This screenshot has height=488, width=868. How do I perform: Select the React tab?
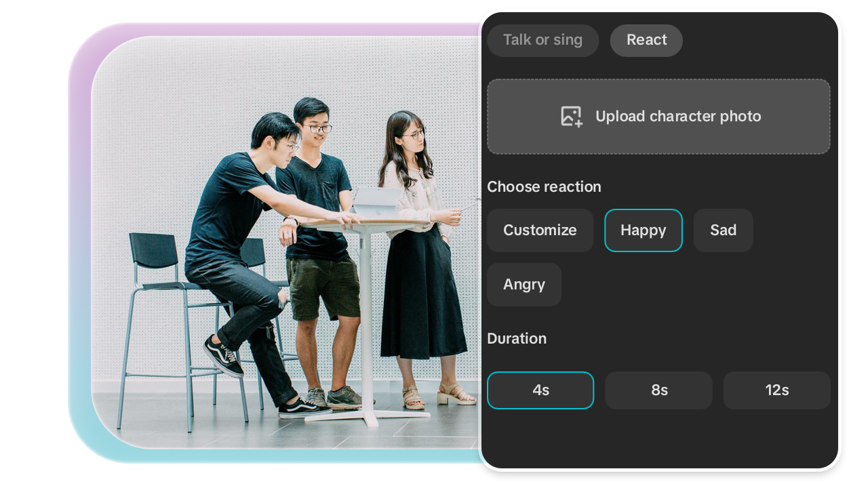click(646, 40)
